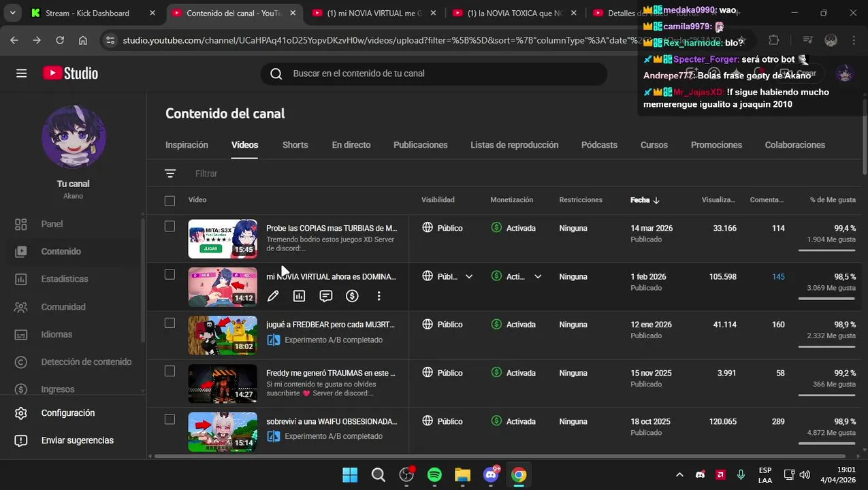Open the Windows Start menu
This screenshot has height=490, width=868.
350,474
